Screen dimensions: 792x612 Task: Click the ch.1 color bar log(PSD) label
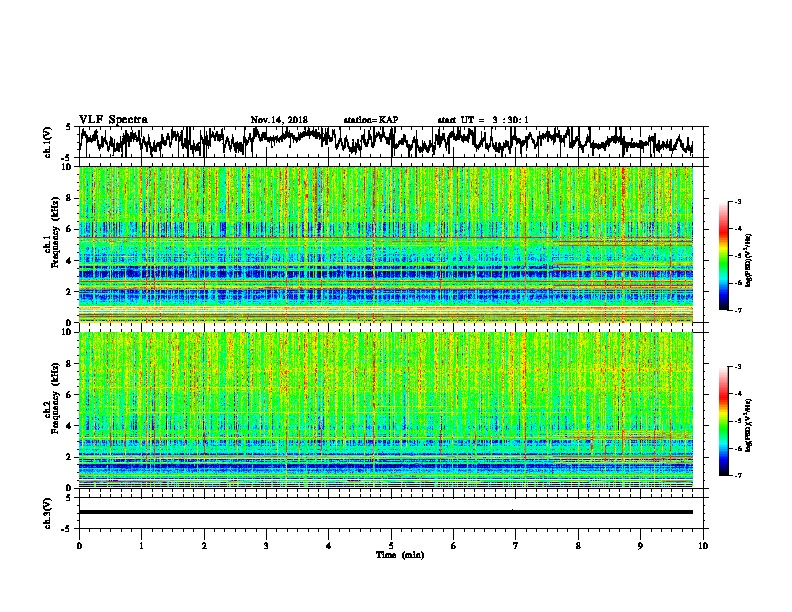749,260
